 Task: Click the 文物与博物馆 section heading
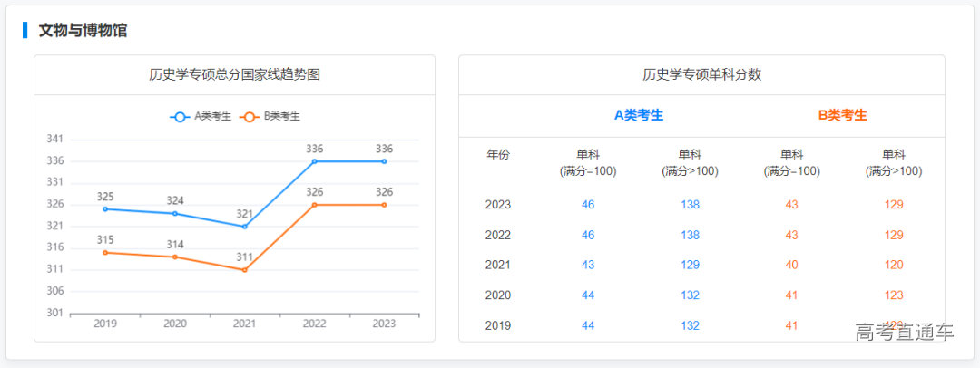(83, 30)
